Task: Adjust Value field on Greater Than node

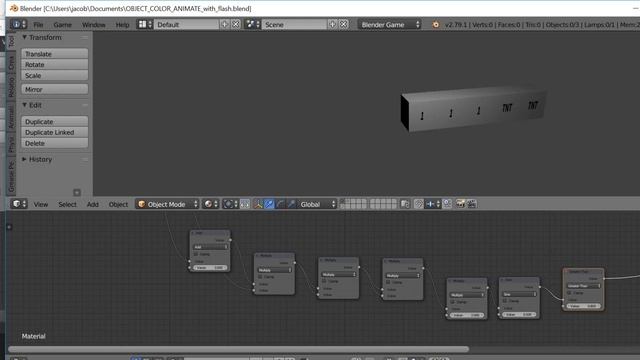Action: tap(584, 306)
